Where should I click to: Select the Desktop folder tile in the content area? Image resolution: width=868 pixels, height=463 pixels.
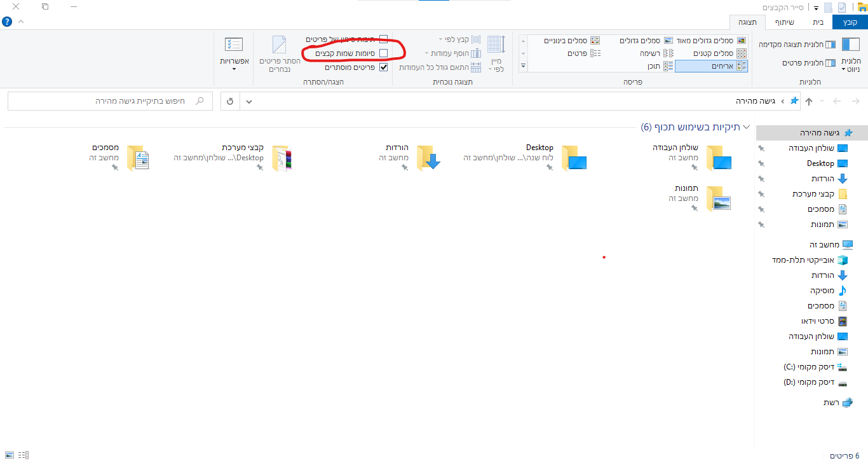525,157
